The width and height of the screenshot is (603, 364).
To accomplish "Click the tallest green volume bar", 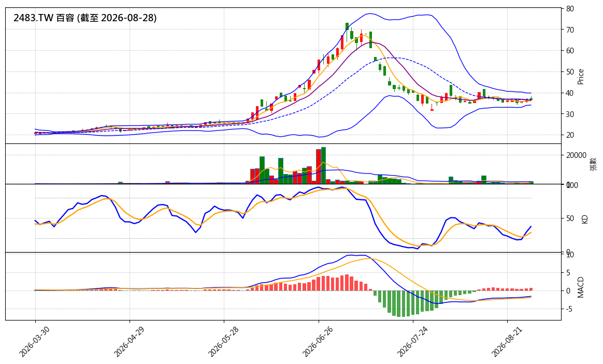I will 323,166.
